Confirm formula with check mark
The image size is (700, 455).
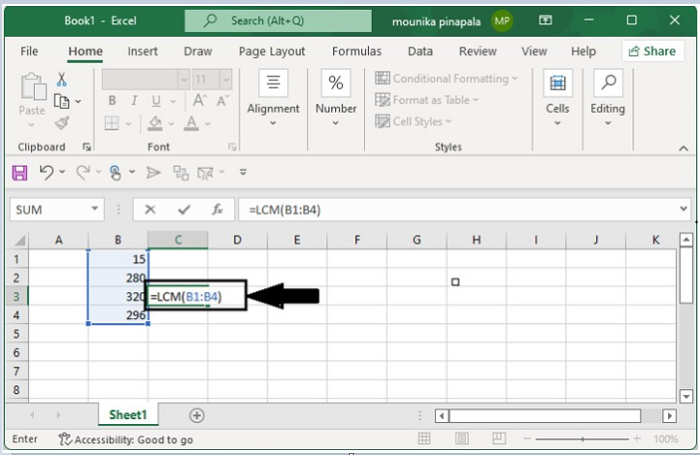point(184,209)
